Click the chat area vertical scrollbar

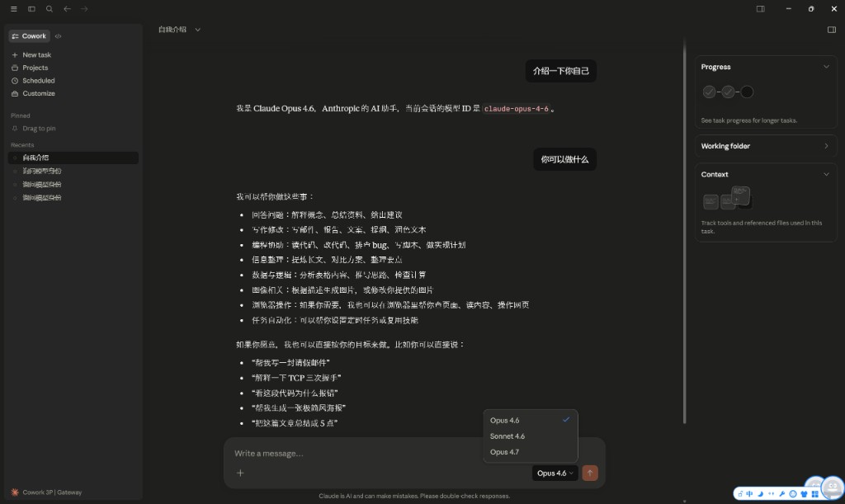click(684, 232)
